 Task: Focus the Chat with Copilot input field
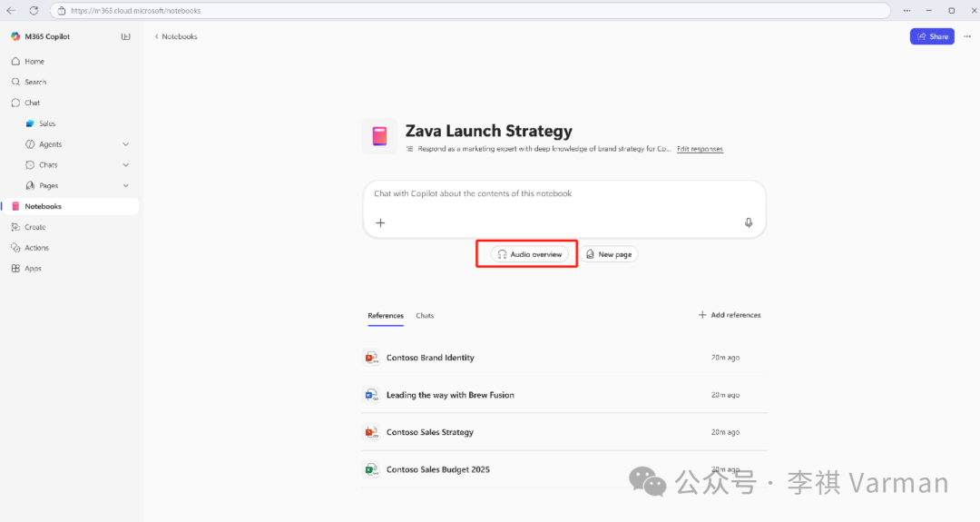point(563,209)
